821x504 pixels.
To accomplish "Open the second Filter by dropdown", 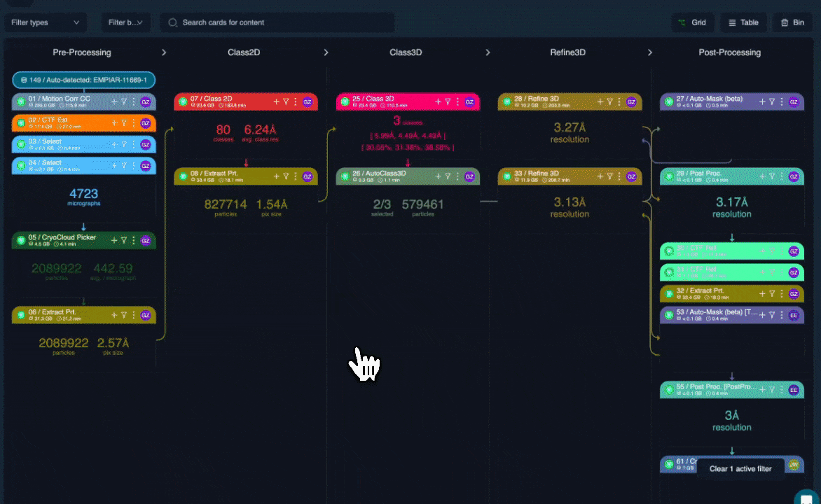I will [x=125, y=22].
